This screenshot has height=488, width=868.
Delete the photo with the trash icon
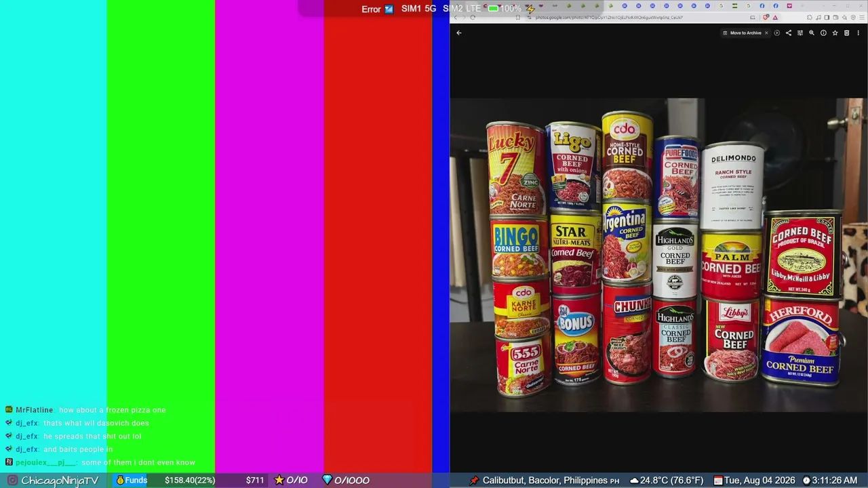click(846, 33)
